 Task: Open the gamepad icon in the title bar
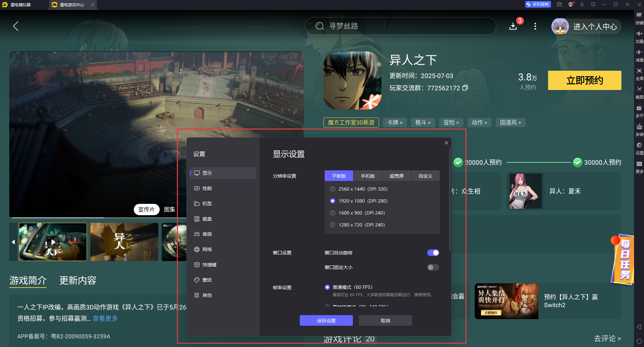pos(559,4)
